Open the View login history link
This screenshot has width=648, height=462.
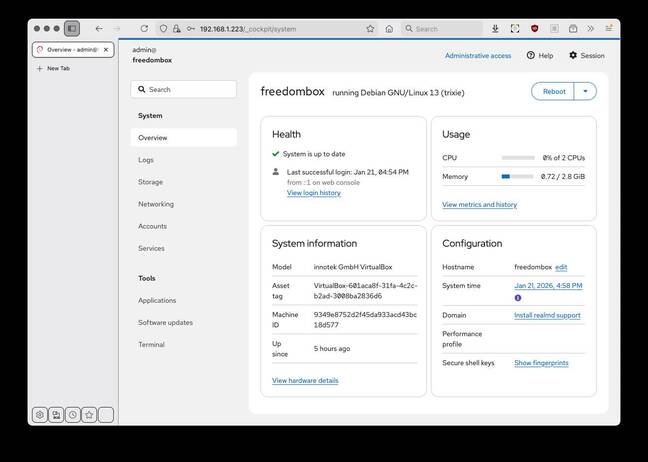tap(313, 193)
